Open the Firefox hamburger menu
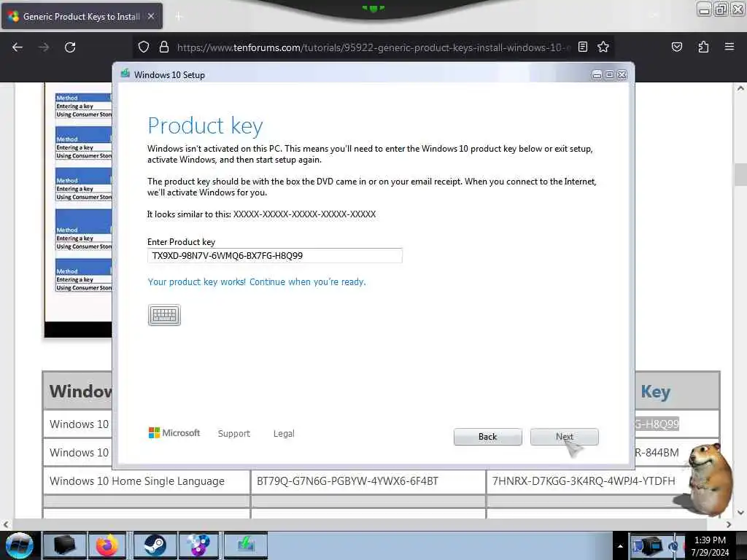Image resolution: width=747 pixels, height=560 pixels. [x=729, y=47]
